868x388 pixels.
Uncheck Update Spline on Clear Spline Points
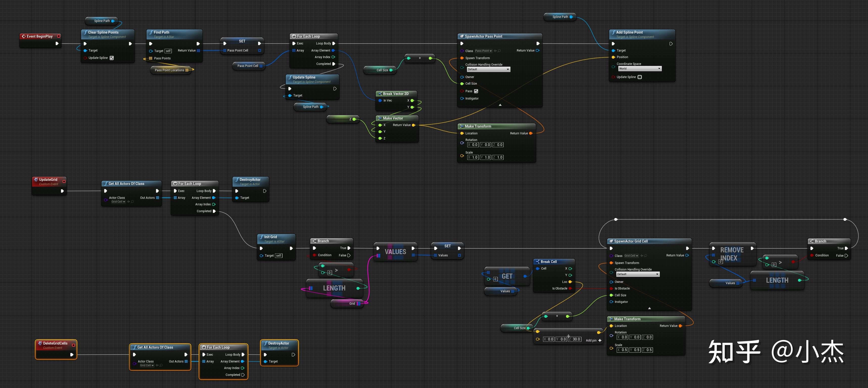(111, 58)
